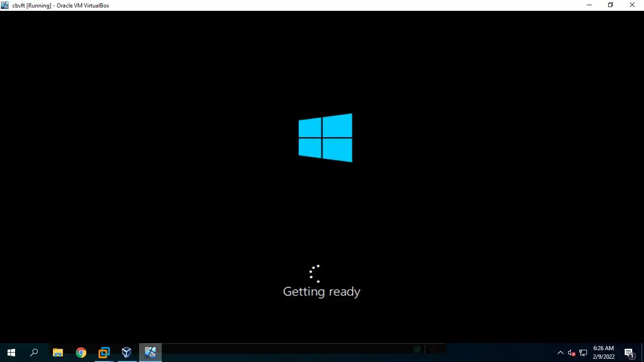Open VirtualBox Manager cube icon in taskbar
Screen dimensions: 644x362
pyautogui.click(x=126, y=352)
